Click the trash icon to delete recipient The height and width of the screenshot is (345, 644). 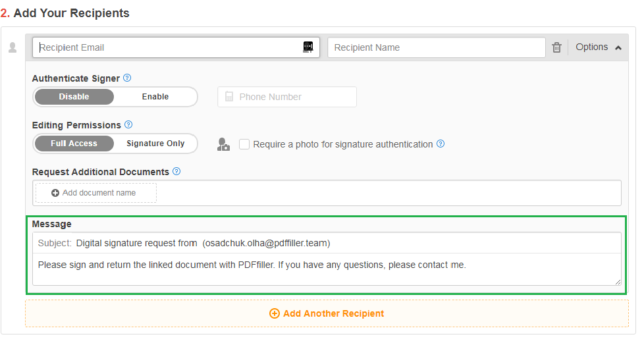pos(556,47)
